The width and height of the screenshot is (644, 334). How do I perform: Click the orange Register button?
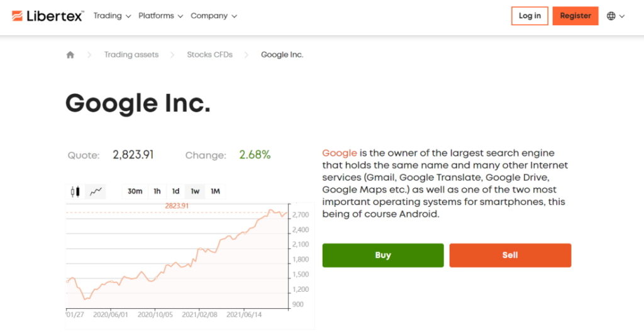575,16
